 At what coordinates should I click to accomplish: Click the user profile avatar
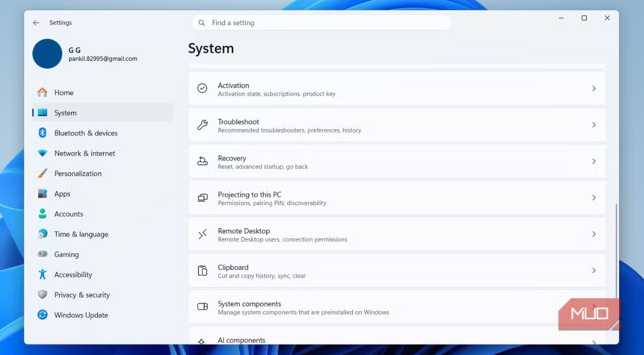[x=47, y=53]
